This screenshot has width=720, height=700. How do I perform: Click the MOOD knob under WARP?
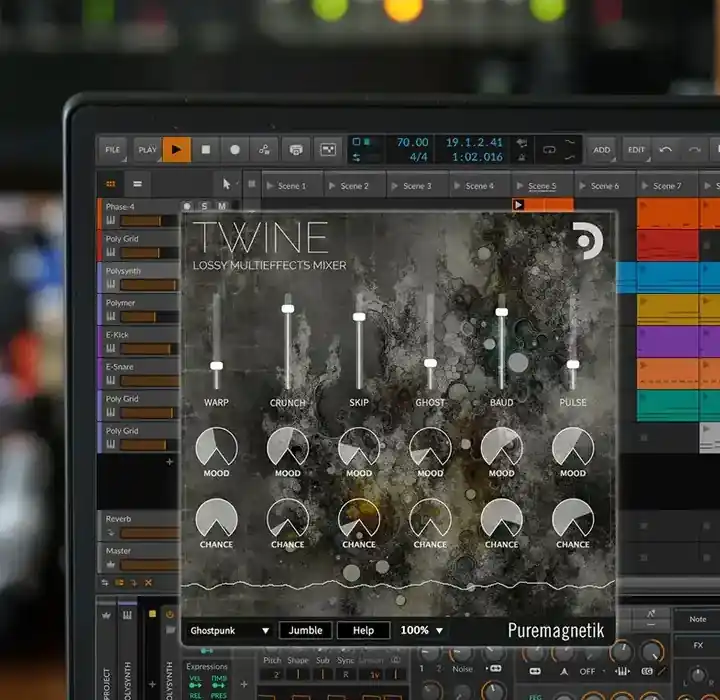[x=216, y=446]
